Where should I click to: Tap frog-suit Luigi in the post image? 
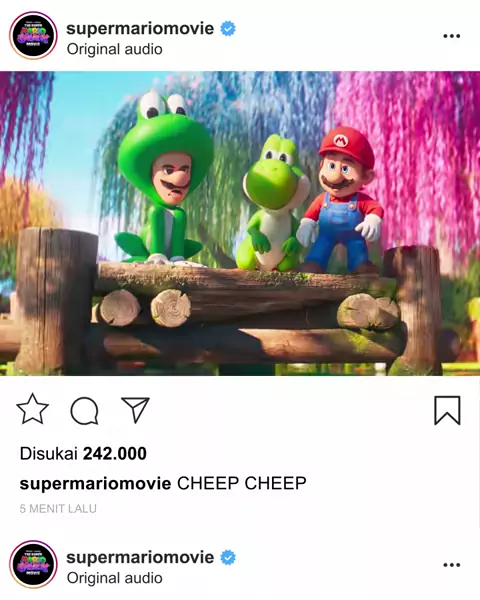163,178
